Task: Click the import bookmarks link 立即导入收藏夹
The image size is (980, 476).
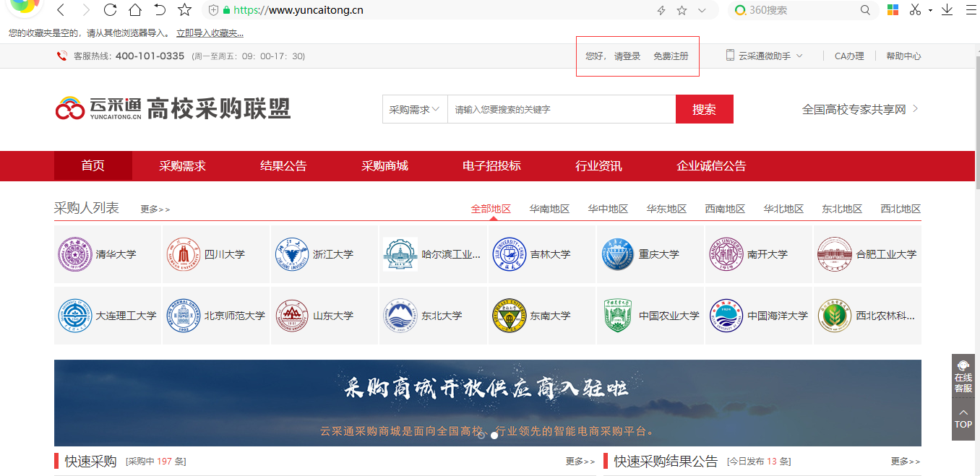Action: coord(210,33)
